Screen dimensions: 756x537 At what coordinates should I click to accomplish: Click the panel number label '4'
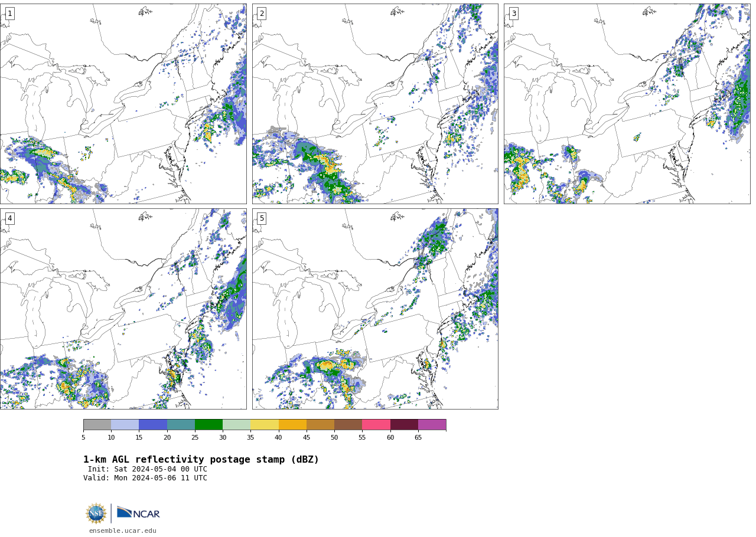9,218
